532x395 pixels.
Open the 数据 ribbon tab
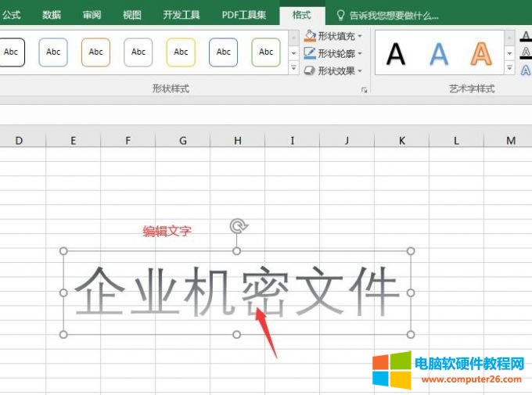point(52,15)
